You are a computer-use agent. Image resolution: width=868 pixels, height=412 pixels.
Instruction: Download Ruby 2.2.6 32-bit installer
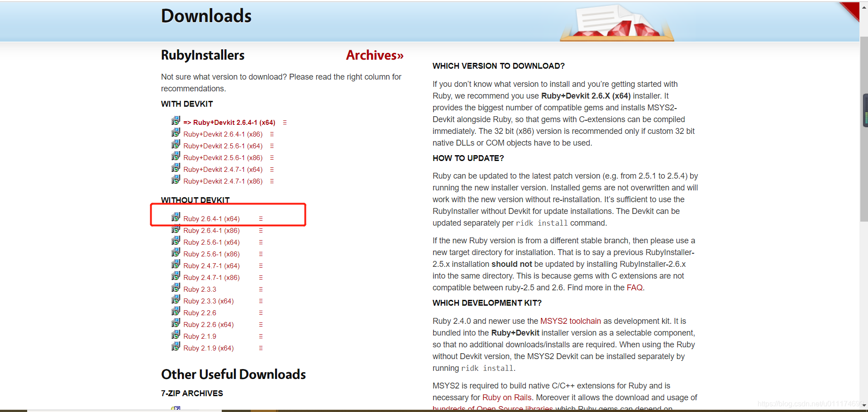[x=200, y=313]
